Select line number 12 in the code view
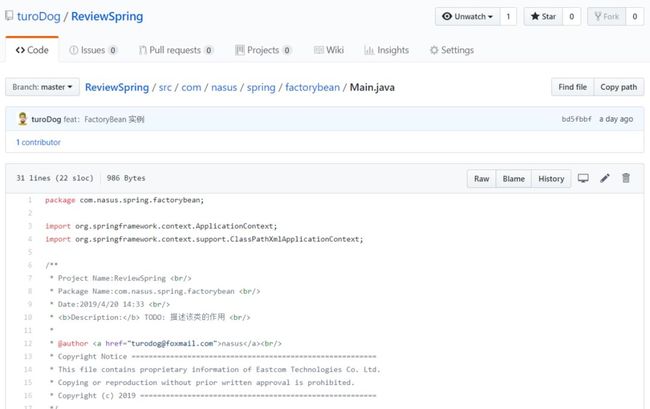The height and width of the screenshot is (409, 650). 28,343
